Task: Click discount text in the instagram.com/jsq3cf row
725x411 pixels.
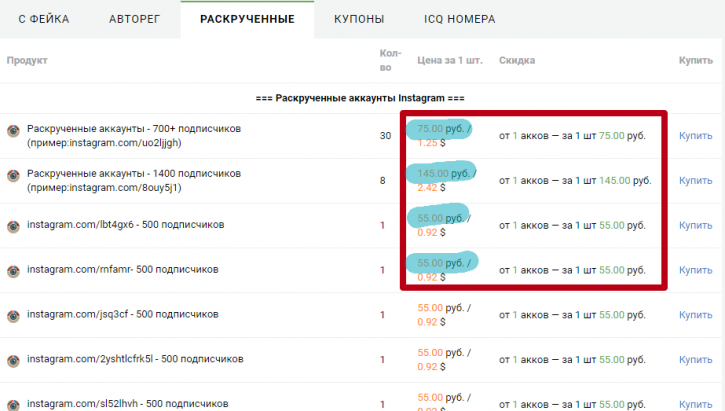Action: tap(572, 315)
